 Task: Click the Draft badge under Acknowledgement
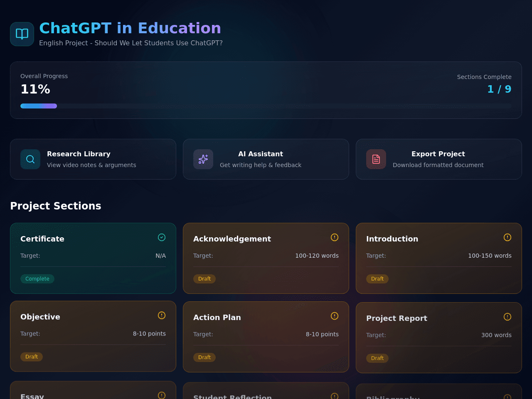[x=204, y=279]
